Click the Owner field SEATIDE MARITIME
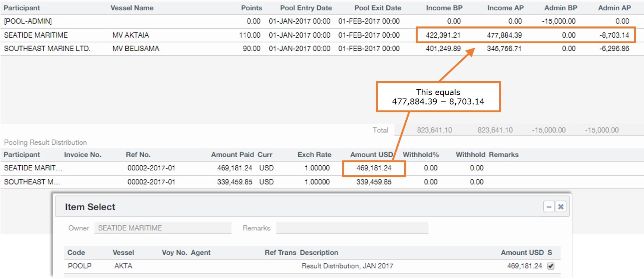This screenshot has width=644, height=279. click(x=163, y=228)
